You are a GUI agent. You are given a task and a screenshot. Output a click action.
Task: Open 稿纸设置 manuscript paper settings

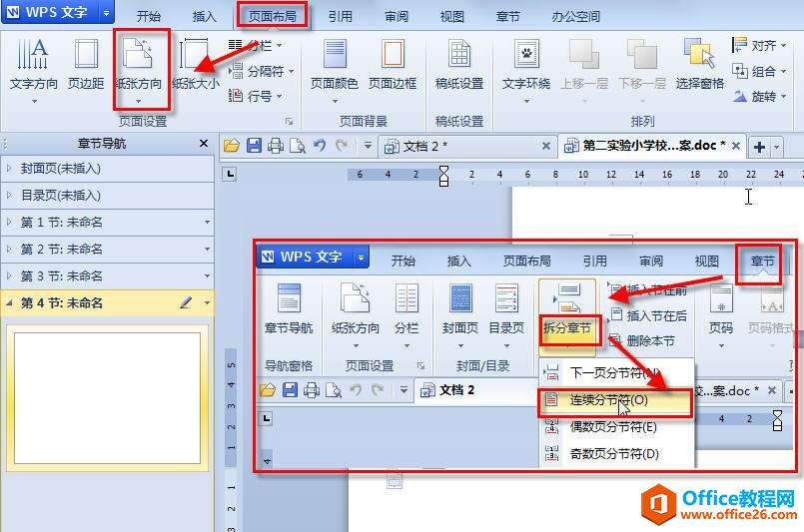[459, 65]
